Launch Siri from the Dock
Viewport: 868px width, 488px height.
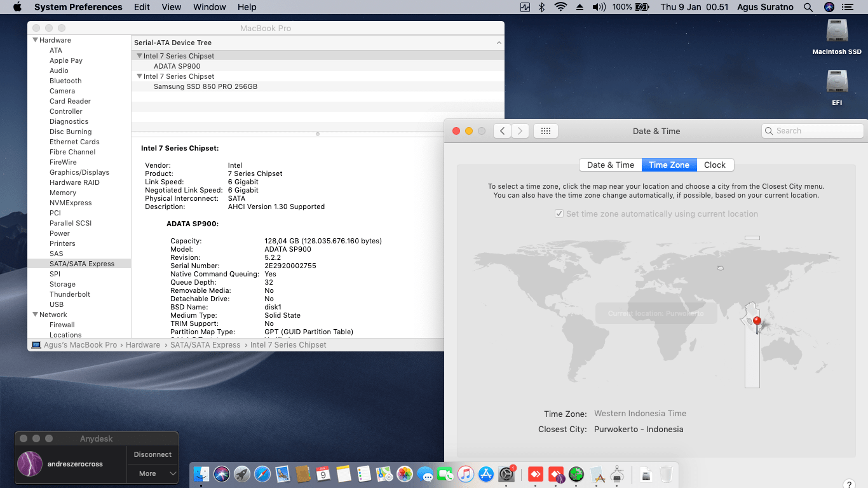[222, 474]
